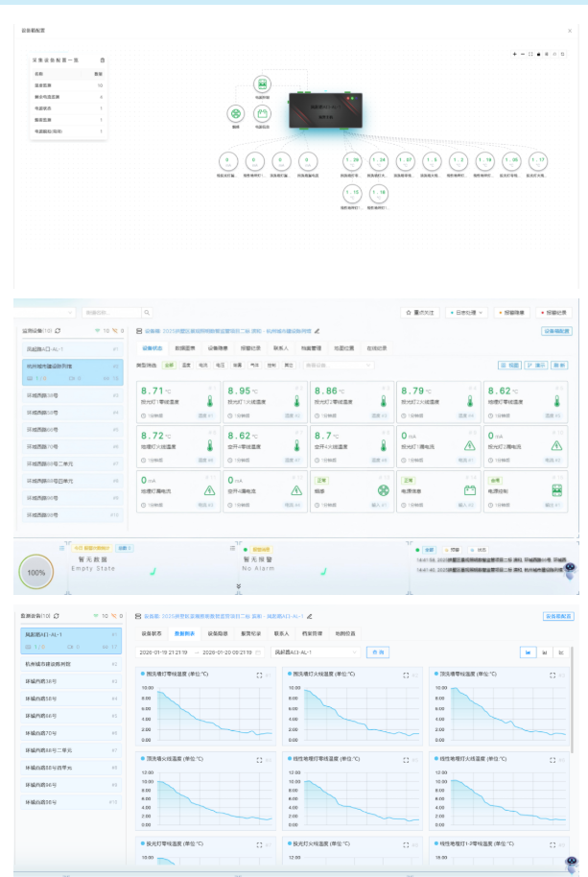588x877 pixels.
Task: Click the 设备端配置 button
Action: (x=556, y=331)
